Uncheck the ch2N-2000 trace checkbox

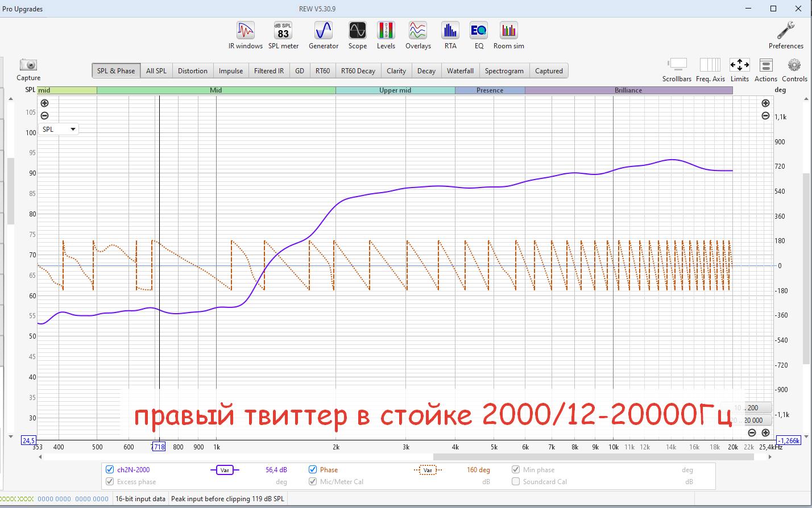click(x=110, y=470)
